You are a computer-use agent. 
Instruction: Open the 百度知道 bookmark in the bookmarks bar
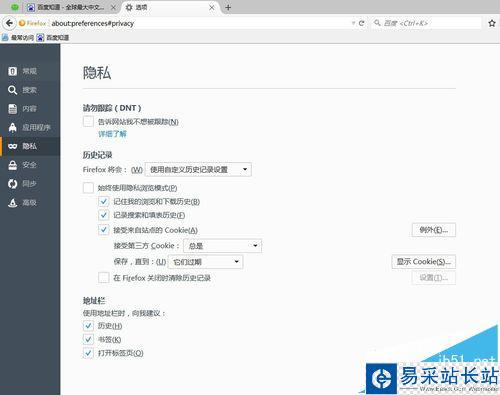tap(53, 37)
